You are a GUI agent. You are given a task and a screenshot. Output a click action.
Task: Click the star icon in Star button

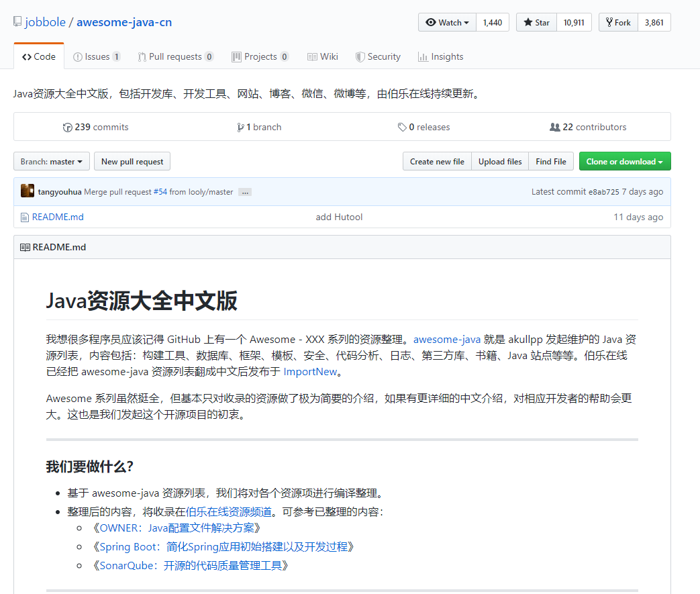tap(528, 22)
